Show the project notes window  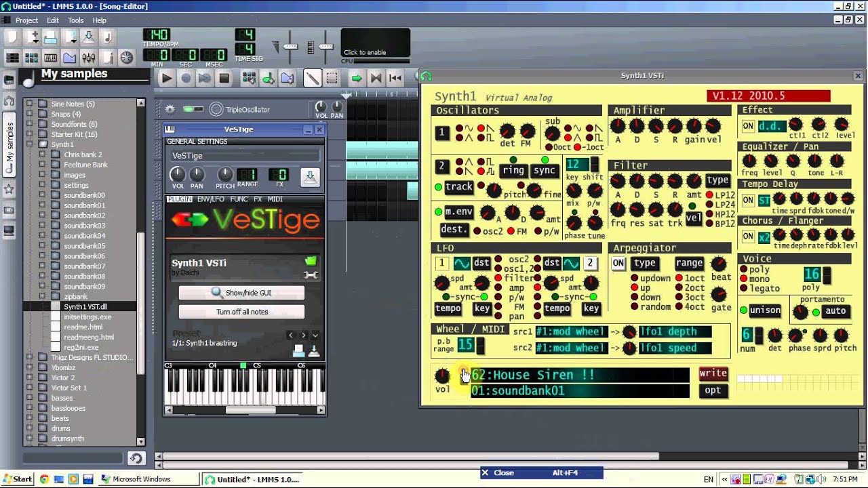[x=107, y=58]
